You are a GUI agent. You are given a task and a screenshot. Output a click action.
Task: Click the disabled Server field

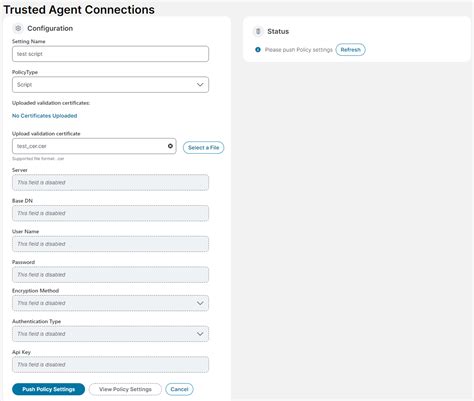(x=110, y=182)
